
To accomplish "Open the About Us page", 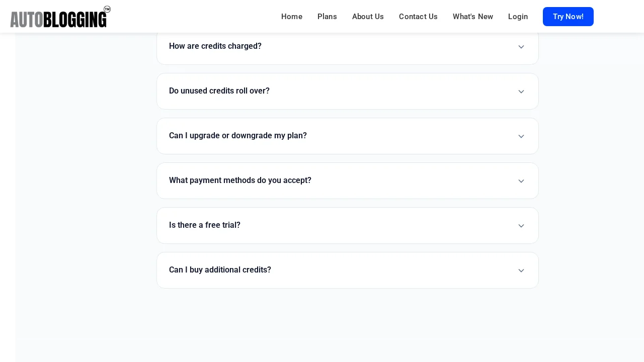I will (x=368, y=17).
